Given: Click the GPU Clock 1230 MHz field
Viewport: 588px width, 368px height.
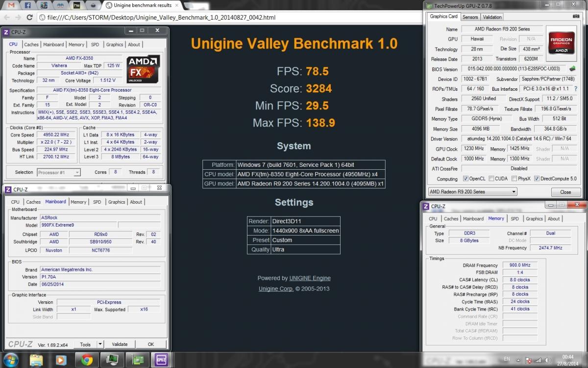Looking at the screenshot, I should pos(473,149).
